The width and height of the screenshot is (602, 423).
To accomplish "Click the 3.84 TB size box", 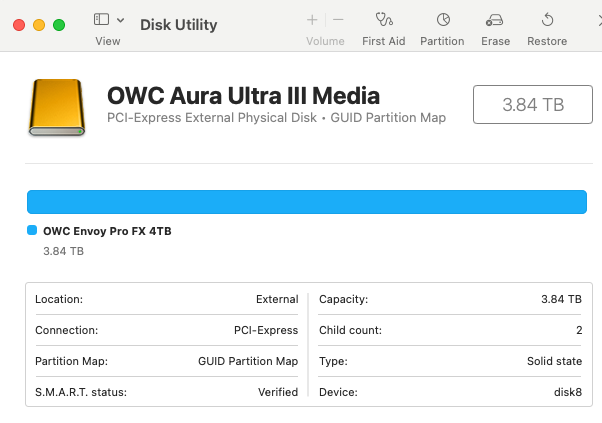I will [x=533, y=104].
